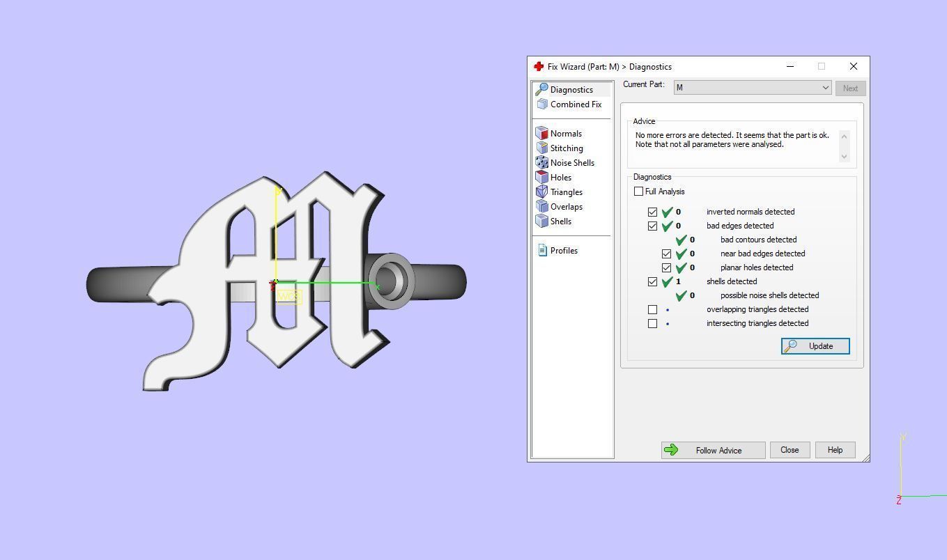The width and height of the screenshot is (947, 560).
Task: Click the magnifier icon on Update button
Action: coord(791,345)
